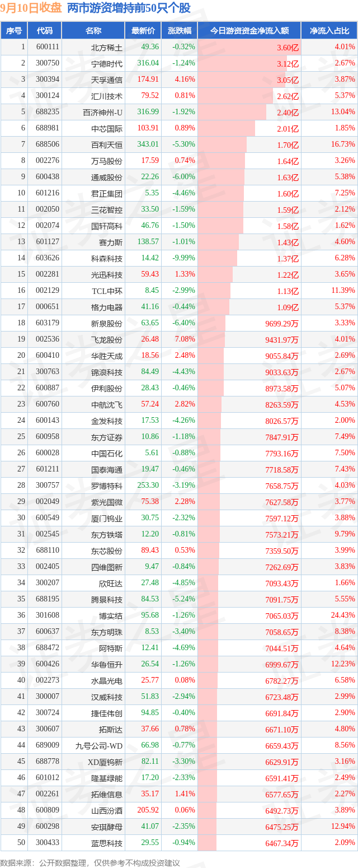This screenshot has height=868, width=358.
Task: Click stock code 688981
Action: point(48,128)
